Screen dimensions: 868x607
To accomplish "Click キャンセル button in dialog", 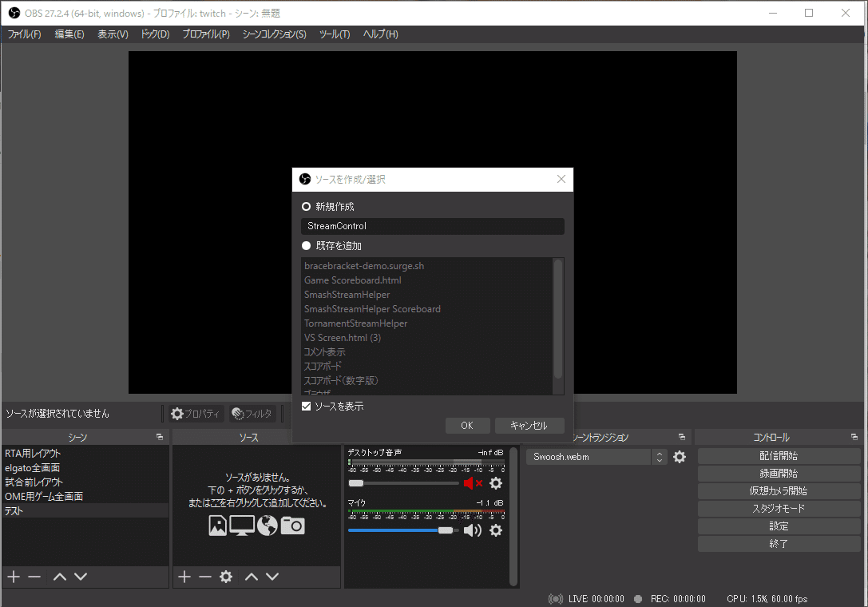I will pos(529,426).
